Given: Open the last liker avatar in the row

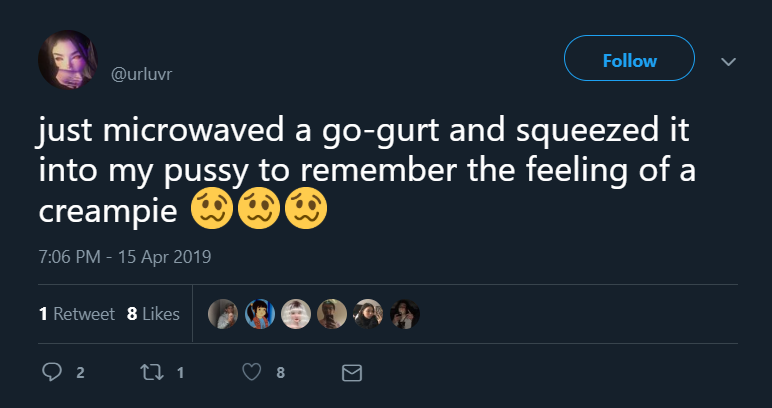Looking at the screenshot, I should [404, 314].
